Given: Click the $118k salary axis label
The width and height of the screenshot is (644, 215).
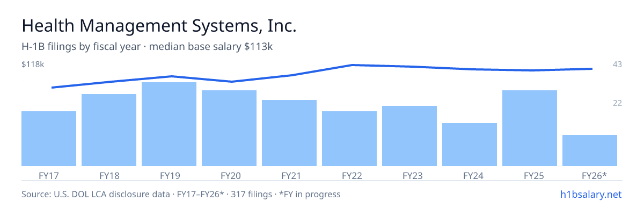Looking at the screenshot, I should tap(33, 64).
